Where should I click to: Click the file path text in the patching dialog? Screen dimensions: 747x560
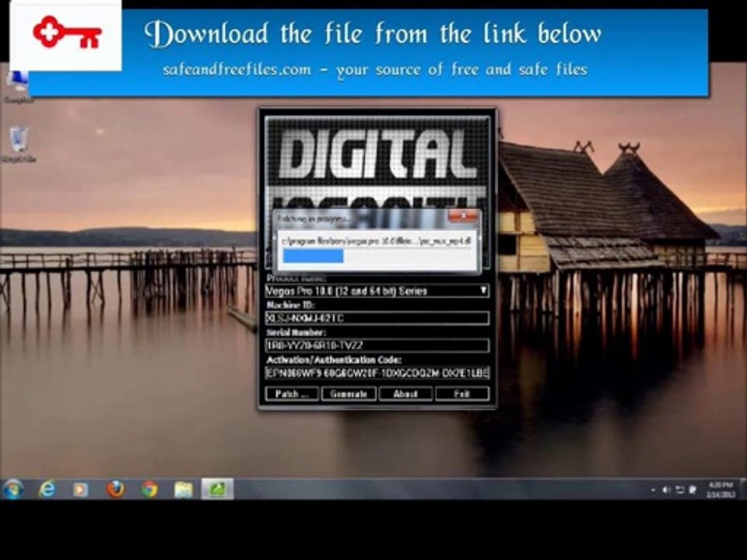coord(377,241)
